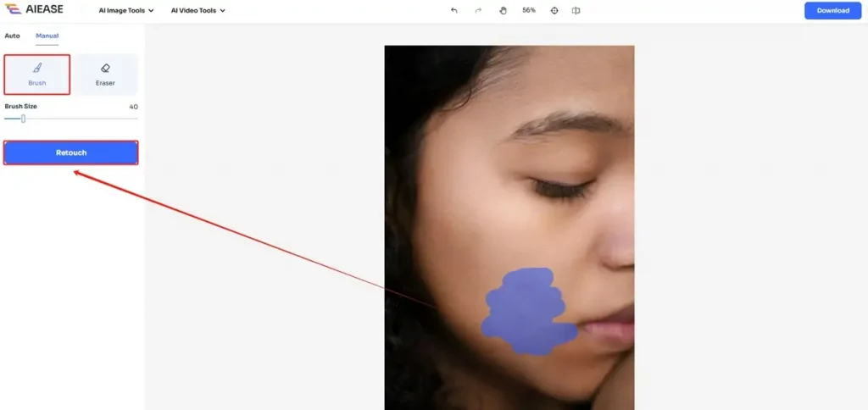Image resolution: width=868 pixels, height=410 pixels.
Task: Click the Brush Size slider handle
Action: [x=23, y=119]
